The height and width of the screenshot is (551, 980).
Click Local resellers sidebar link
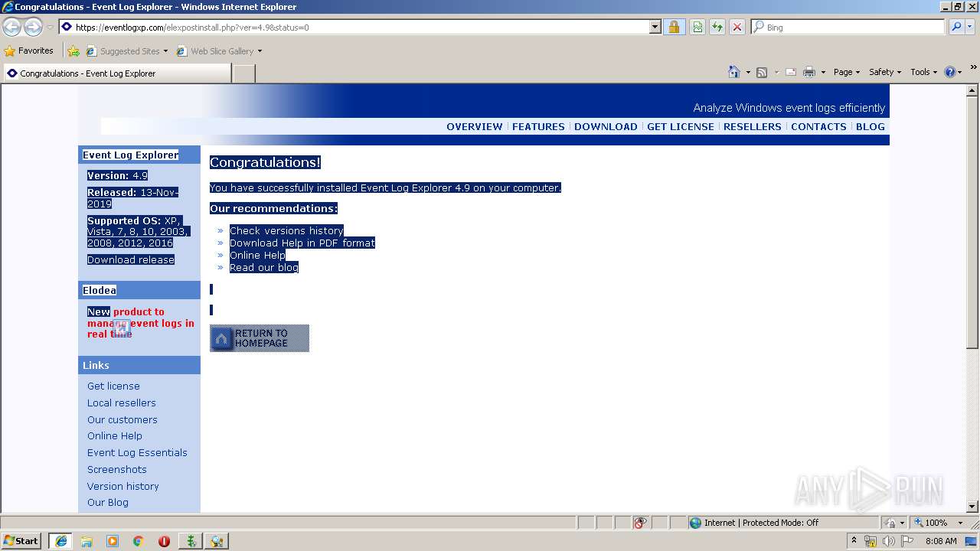(x=122, y=403)
